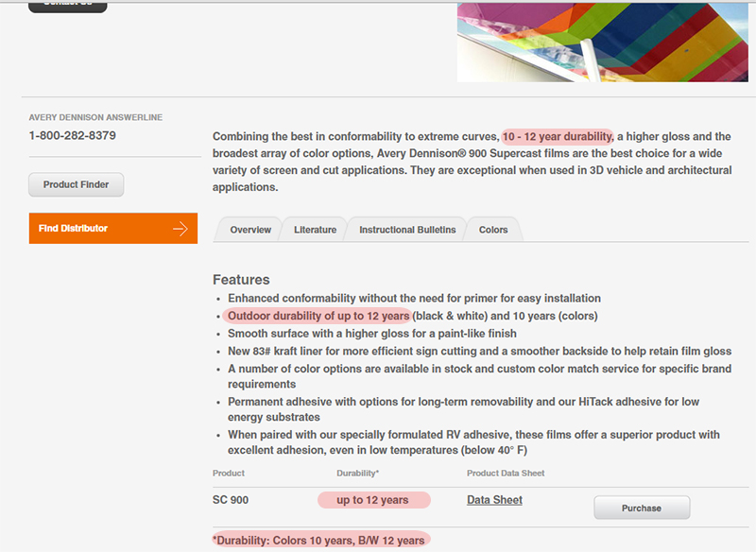Screen dimensions: 756x552
Task: Click the 'Product Data Sheet' column header
Action: (x=506, y=473)
